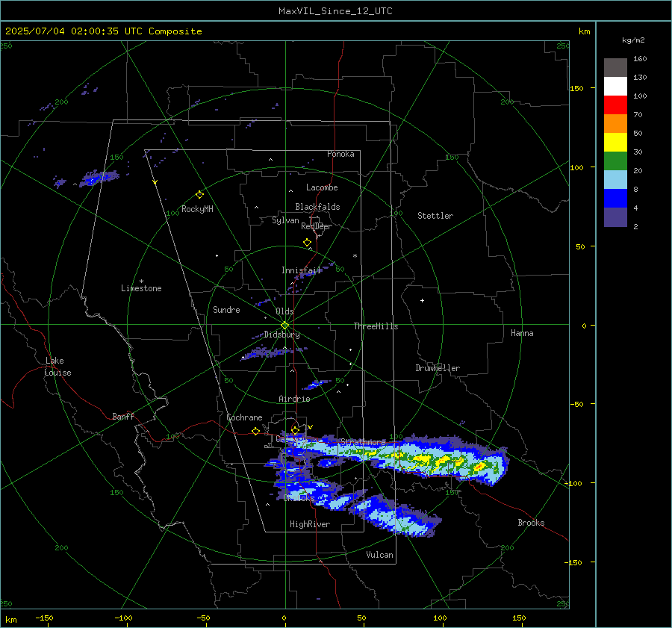Select the purple 2–4 legend swatch

coord(615,217)
